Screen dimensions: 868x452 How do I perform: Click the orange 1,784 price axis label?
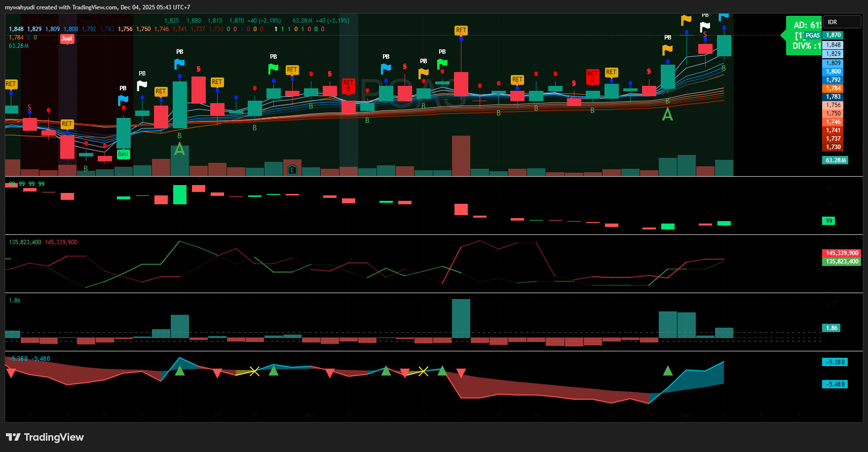click(833, 88)
